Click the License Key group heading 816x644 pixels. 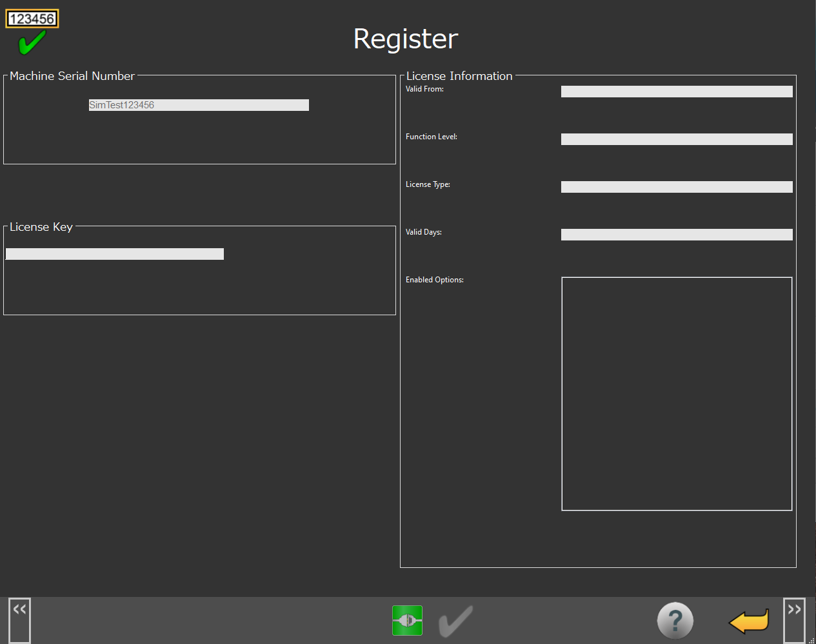41,227
